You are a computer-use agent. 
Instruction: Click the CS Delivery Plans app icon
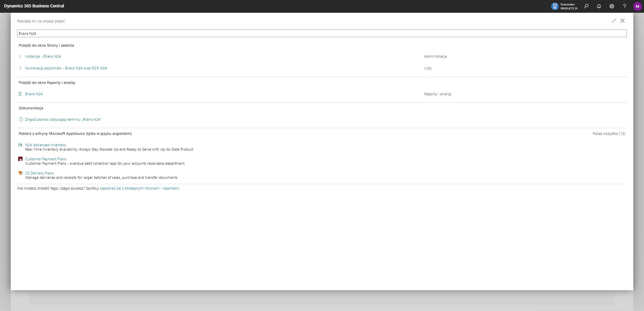[x=20, y=173]
